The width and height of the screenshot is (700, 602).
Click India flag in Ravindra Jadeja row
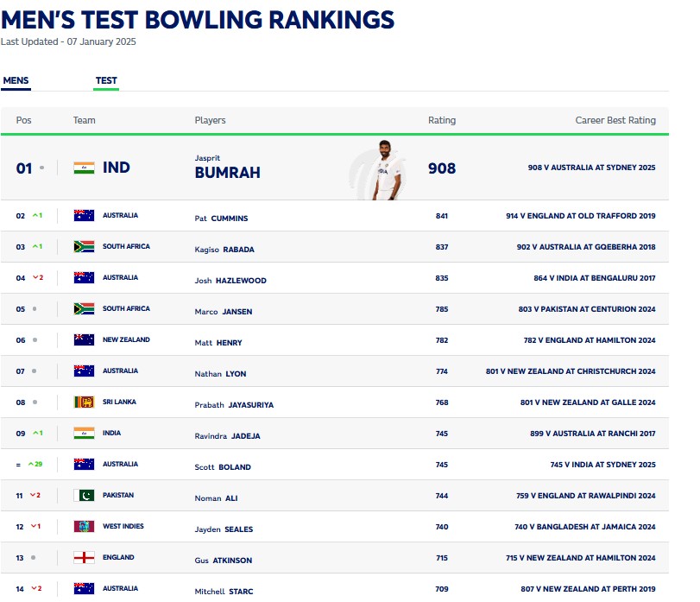(x=84, y=434)
